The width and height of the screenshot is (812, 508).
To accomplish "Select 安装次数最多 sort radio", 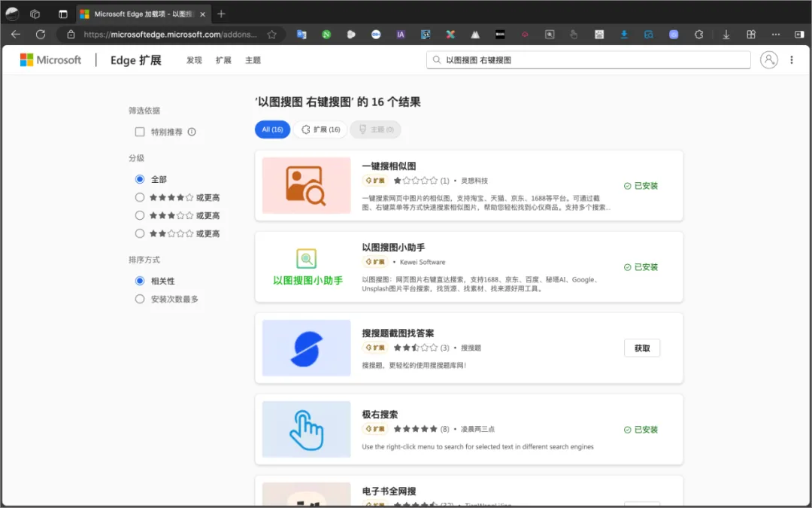I will pyautogui.click(x=139, y=299).
